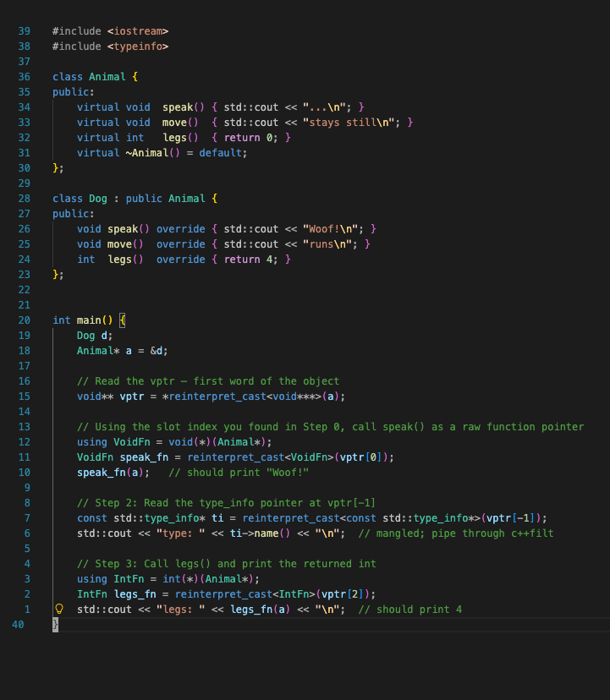Viewport: 610px width, 700px height.
Task: Click 'return 0;' in Animal legs()
Action: coord(250,138)
